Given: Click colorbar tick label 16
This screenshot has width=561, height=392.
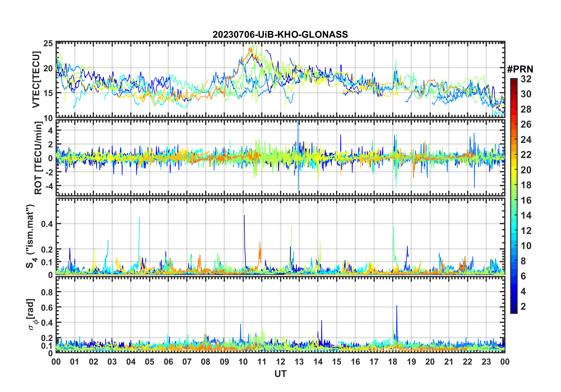Looking at the screenshot, I should pyautogui.click(x=526, y=200).
